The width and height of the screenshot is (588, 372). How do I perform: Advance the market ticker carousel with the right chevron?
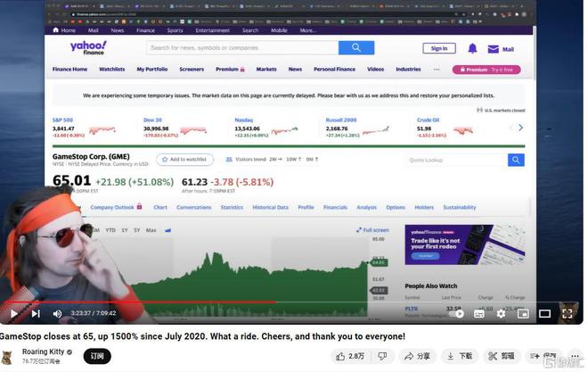520,128
